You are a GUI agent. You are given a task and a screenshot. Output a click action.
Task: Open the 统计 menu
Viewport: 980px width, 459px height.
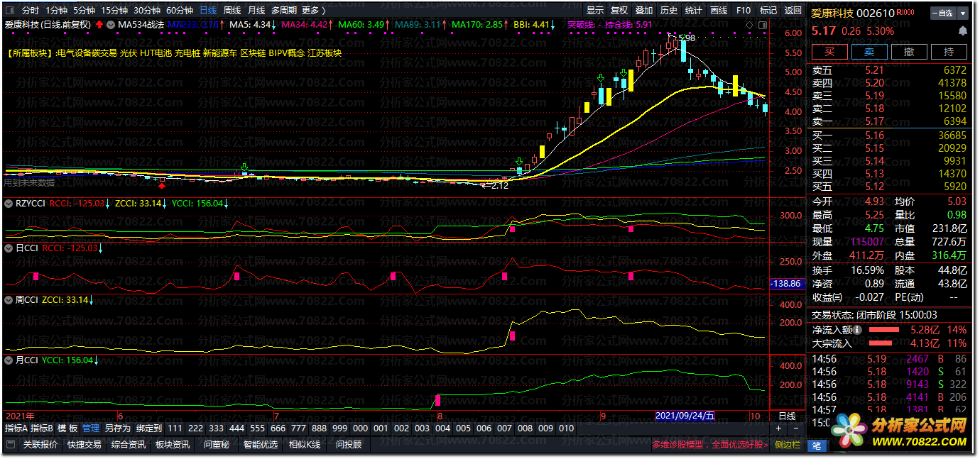click(694, 11)
